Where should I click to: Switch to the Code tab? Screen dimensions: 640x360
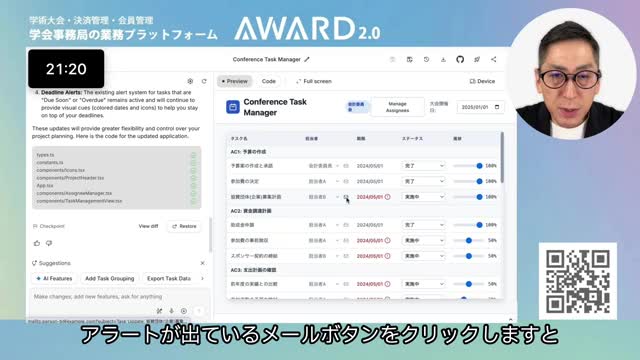(269, 81)
